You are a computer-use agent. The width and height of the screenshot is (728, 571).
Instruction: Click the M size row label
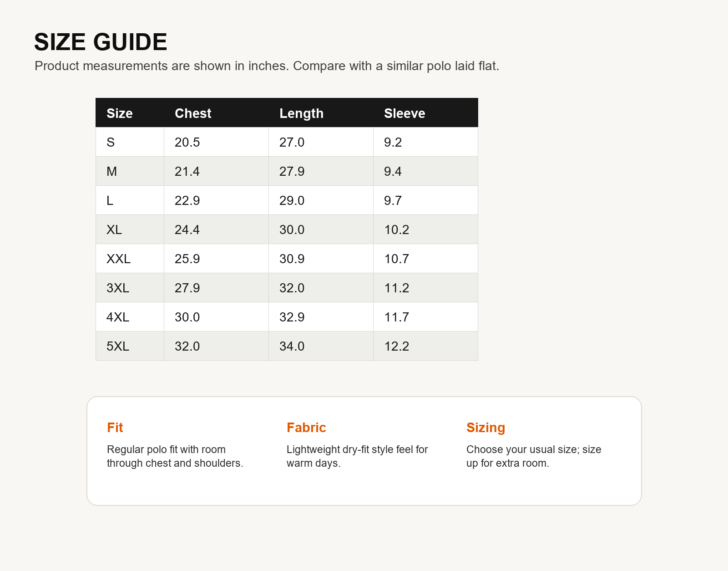point(111,171)
